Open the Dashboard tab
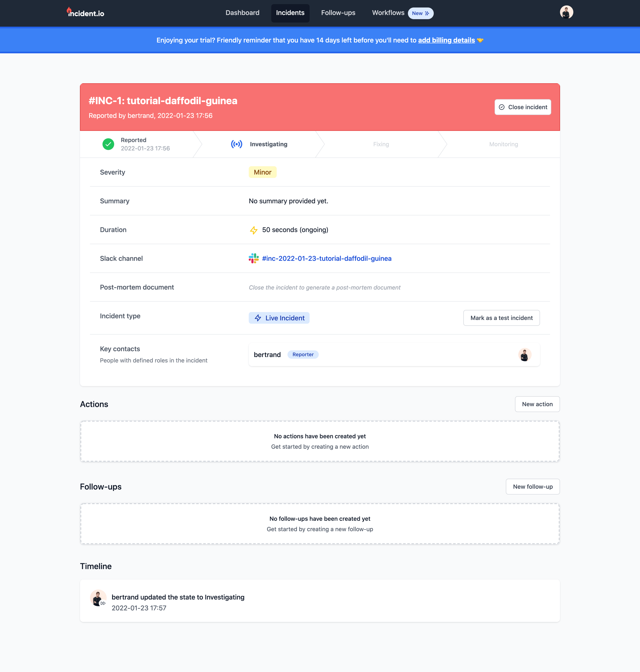 coord(242,13)
